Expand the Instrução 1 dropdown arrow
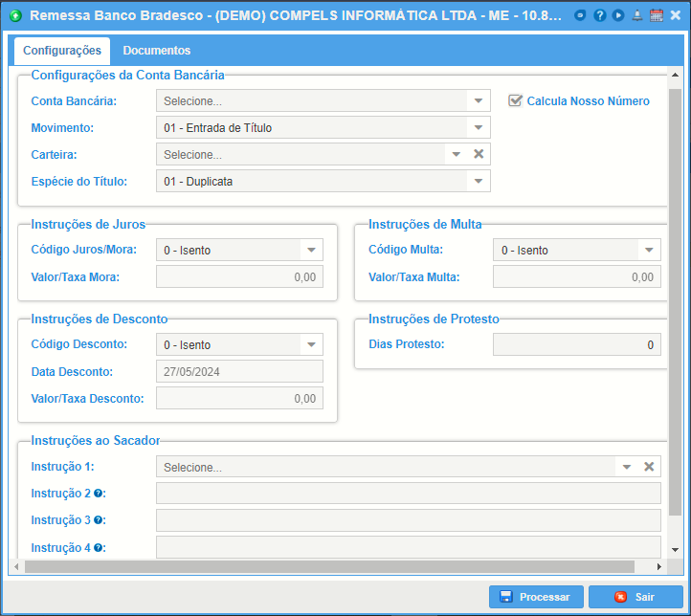691x616 pixels. (627, 467)
